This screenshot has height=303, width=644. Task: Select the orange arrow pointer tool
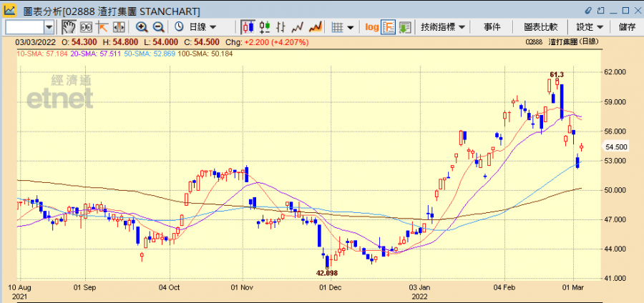(x=102, y=27)
